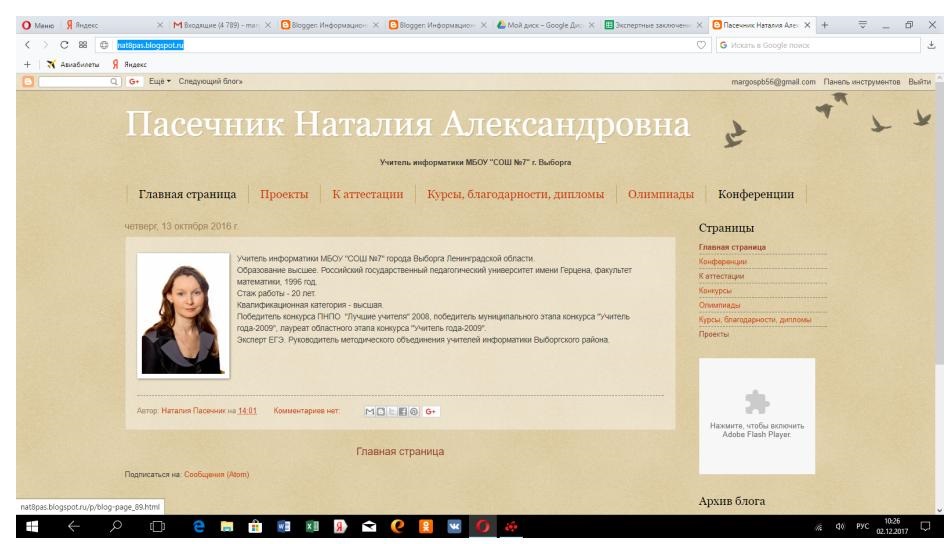Click the blog title Пасечник Наталия Александровна
Image resolution: width=952 pixels, height=544 pixels.
click(x=407, y=124)
